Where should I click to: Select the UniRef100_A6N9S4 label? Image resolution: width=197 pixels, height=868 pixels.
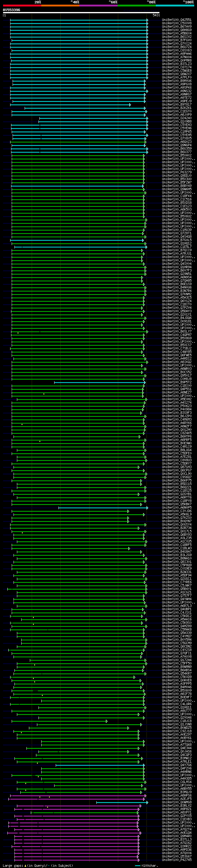(176, 277)
